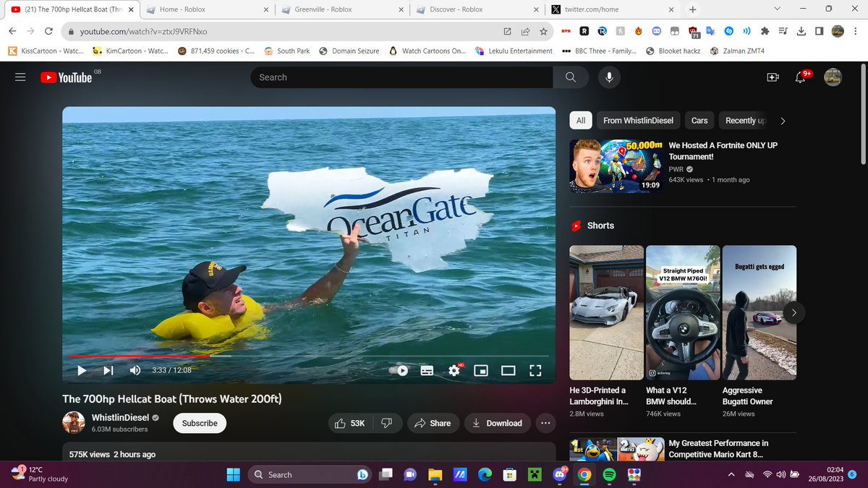Click the YouTube search input field
This screenshot has width=868, height=488.
coord(401,77)
